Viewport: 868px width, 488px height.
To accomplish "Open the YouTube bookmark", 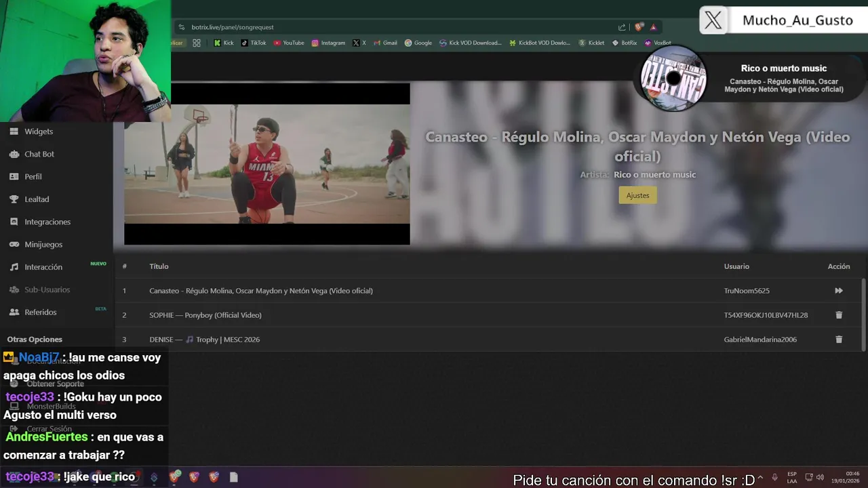I will coord(289,43).
